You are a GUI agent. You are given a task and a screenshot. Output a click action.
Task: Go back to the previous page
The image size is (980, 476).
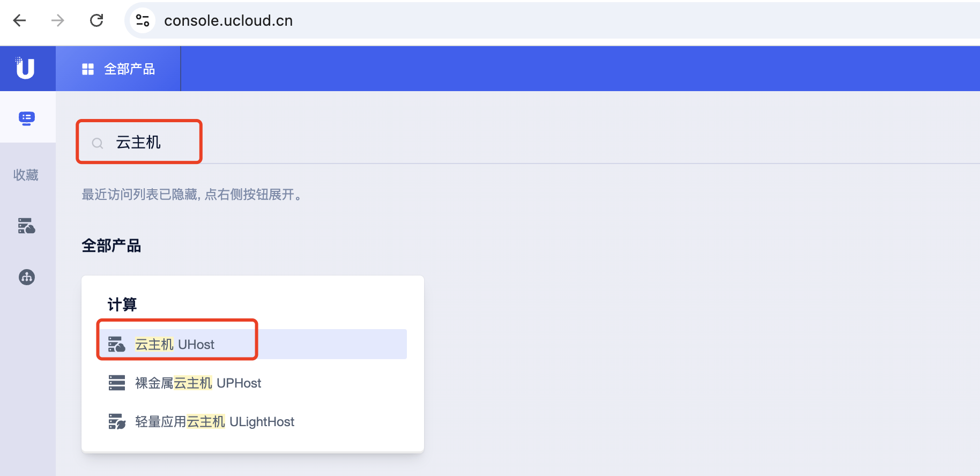(20, 20)
